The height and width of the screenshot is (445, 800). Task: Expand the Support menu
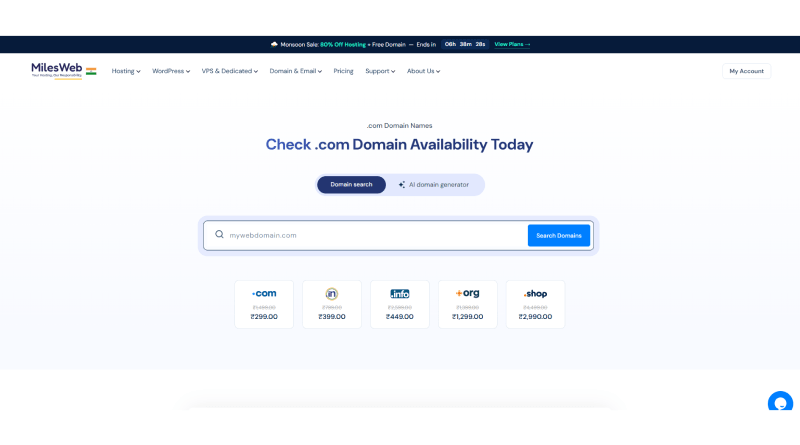pos(380,71)
